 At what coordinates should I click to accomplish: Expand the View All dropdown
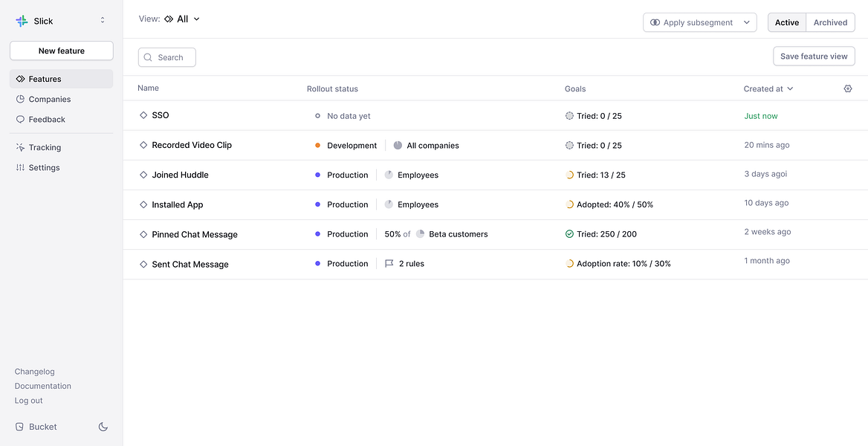click(x=183, y=19)
